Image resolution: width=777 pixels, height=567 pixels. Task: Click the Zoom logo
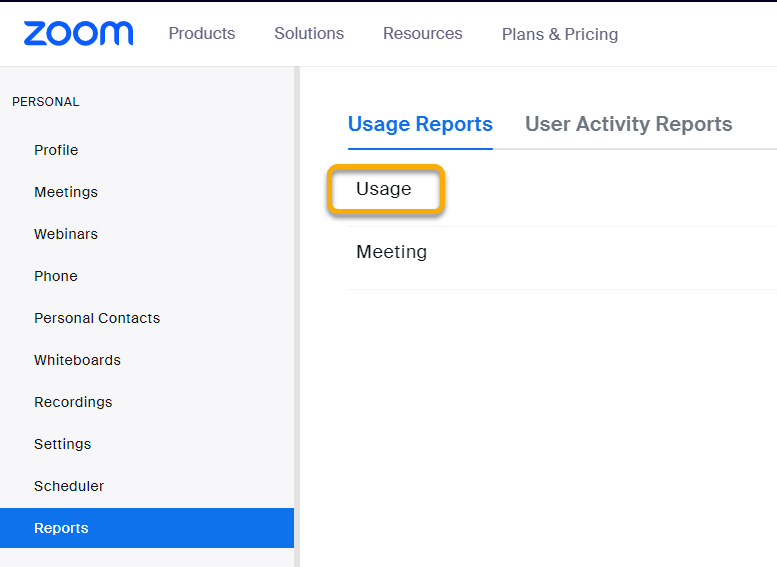pos(78,33)
